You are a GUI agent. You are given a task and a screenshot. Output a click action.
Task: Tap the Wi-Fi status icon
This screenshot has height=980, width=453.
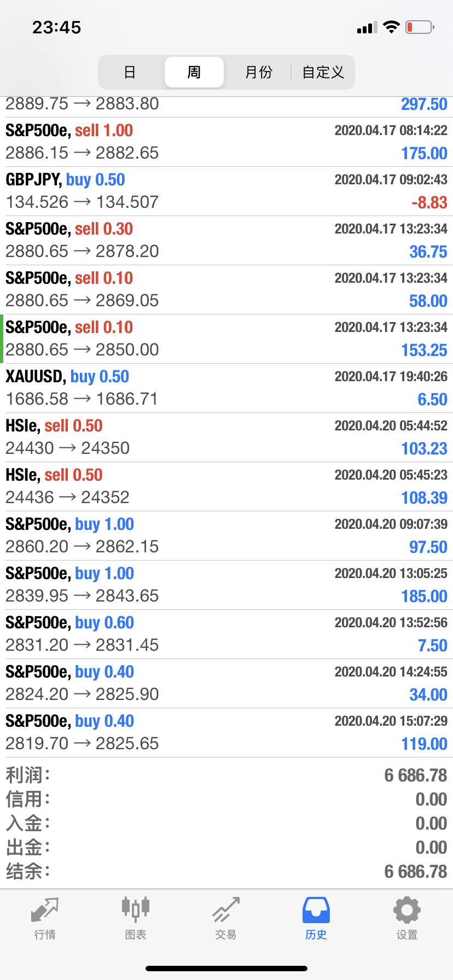tap(391, 27)
